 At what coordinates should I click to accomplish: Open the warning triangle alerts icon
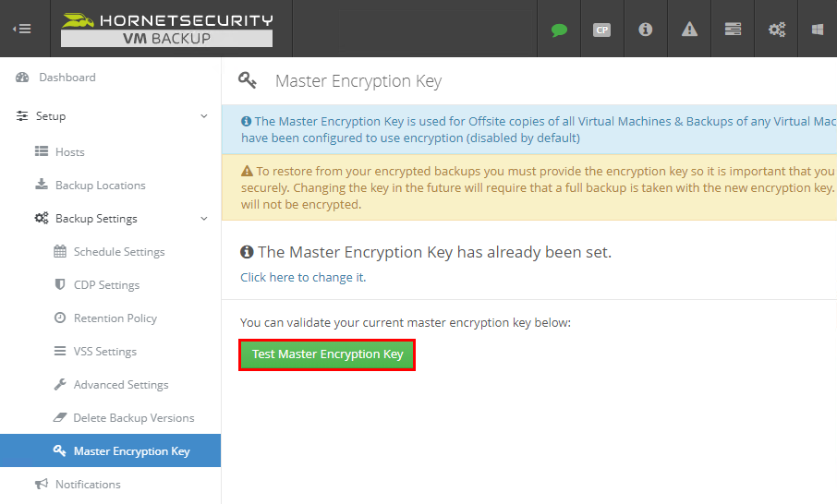689,30
